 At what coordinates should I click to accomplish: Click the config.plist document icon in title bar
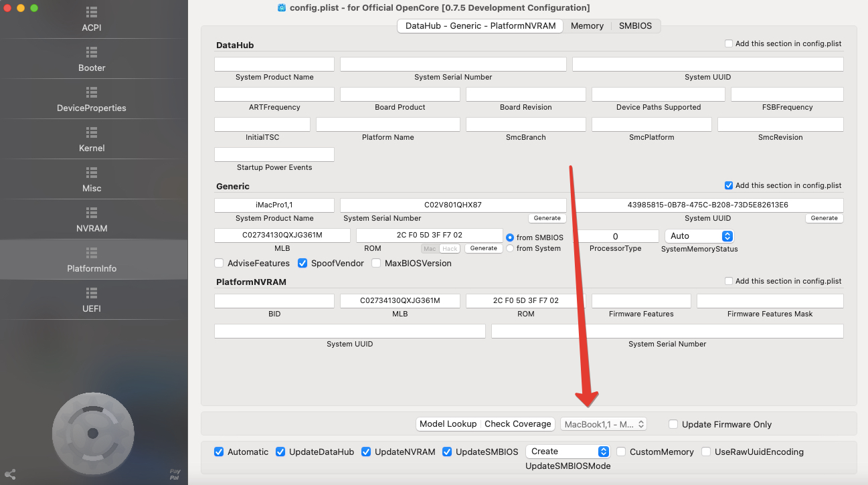(x=282, y=8)
